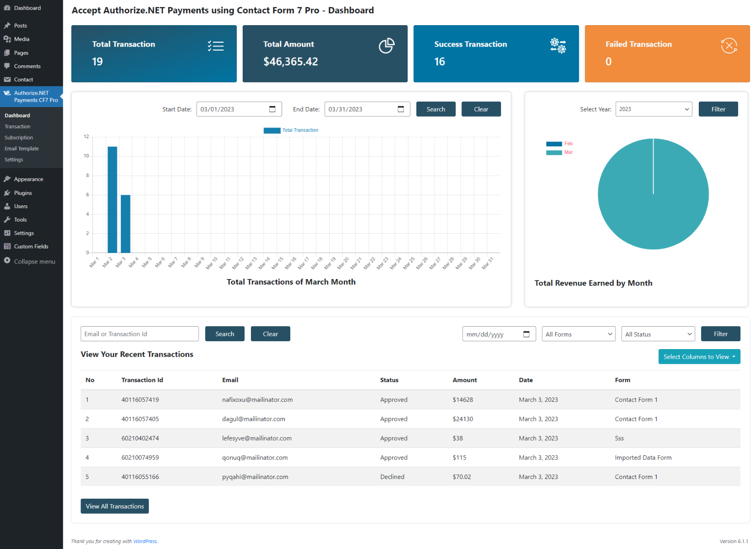Open Select Columns to View button
The width and height of the screenshot is (756, 549).
click(x=699, y=357)
